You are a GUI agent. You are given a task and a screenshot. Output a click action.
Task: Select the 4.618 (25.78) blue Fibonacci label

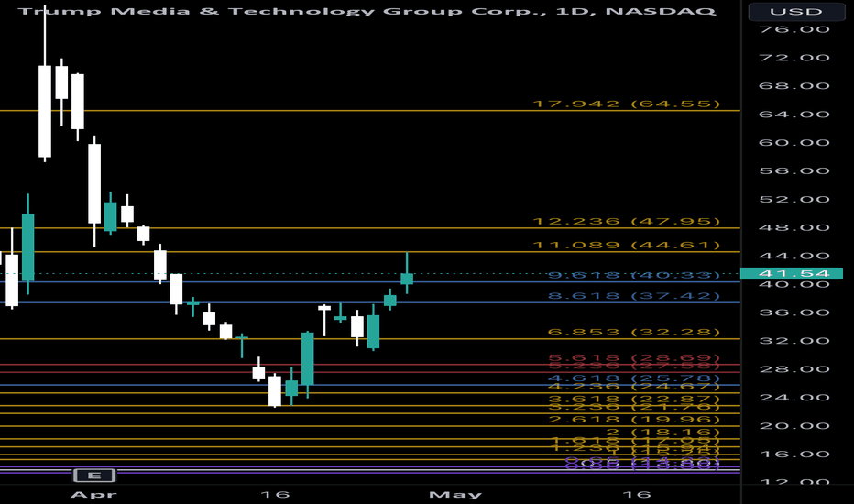click(633, 378)
